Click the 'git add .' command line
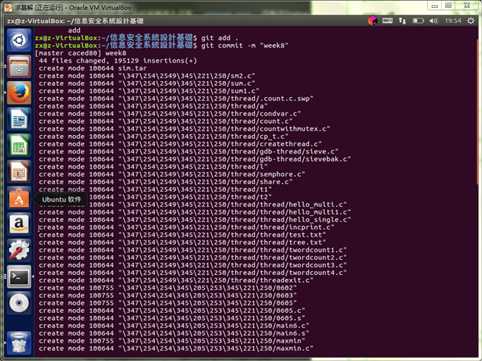Viewport: 482px width, 361px height. click(x=220, y=38)
